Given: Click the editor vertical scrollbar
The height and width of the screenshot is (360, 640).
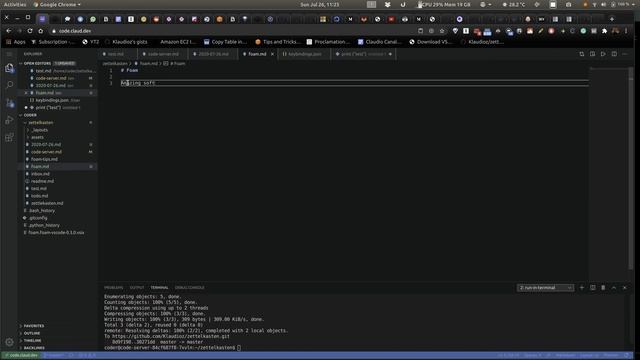Looking at the screenshot, I should click(x=631, y=169).
